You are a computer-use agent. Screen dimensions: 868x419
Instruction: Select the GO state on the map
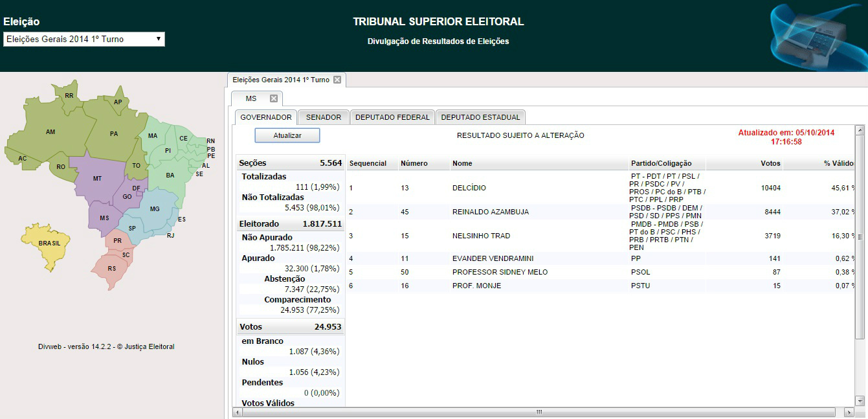click(x=127, y=196)
